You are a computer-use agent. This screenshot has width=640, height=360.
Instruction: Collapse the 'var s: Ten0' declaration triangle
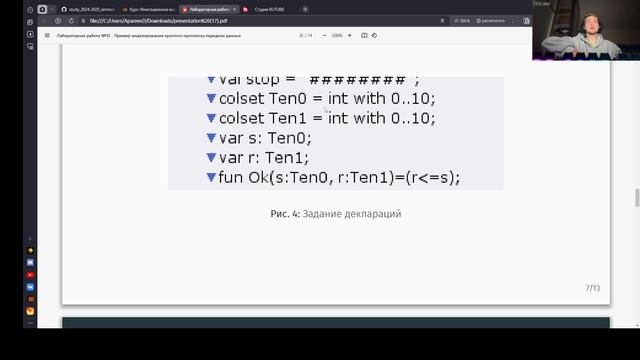tap(211, 138)
